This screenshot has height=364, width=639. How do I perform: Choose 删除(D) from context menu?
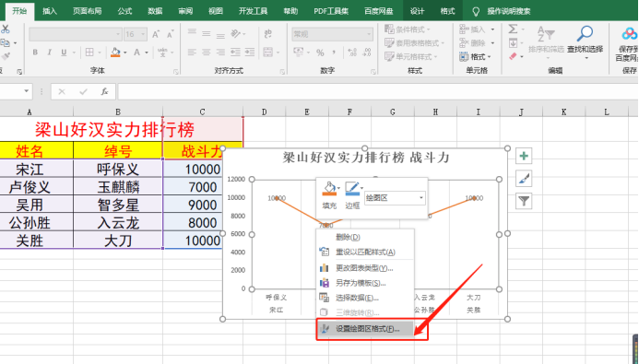[x=365, y=237]
